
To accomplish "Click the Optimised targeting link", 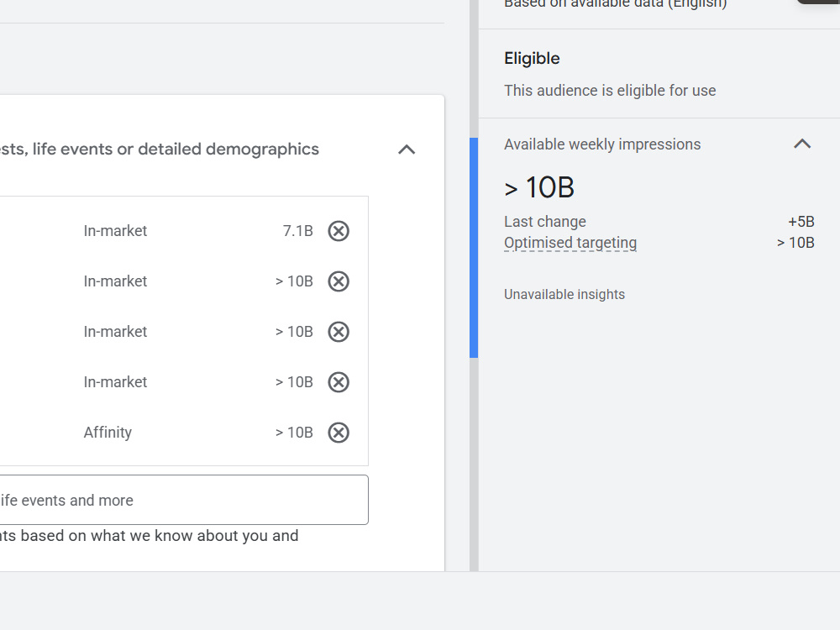I will (570, 243).
